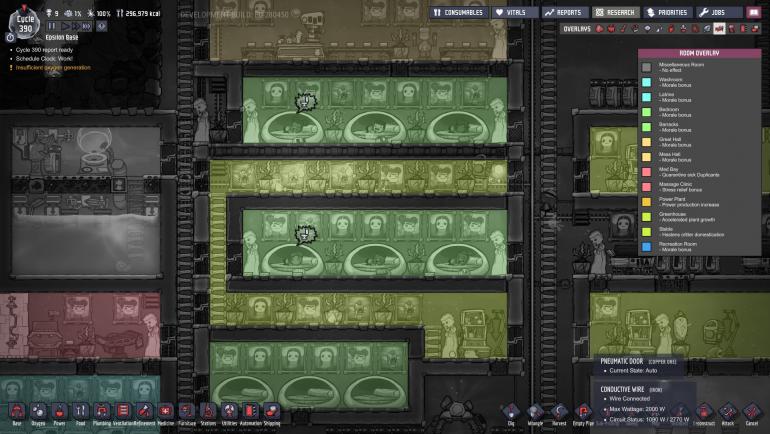
Task: Click the Schedule Clock: Work notification
Action: [44, 58]
